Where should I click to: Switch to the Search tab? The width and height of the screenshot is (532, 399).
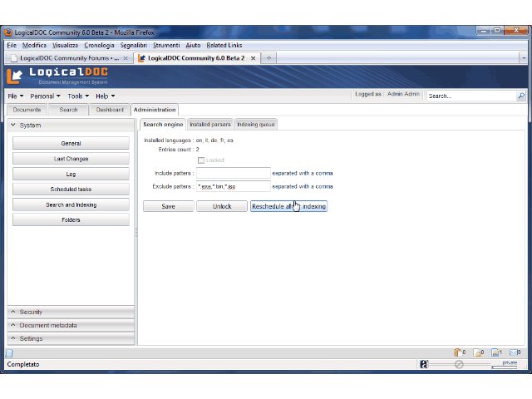68,110
